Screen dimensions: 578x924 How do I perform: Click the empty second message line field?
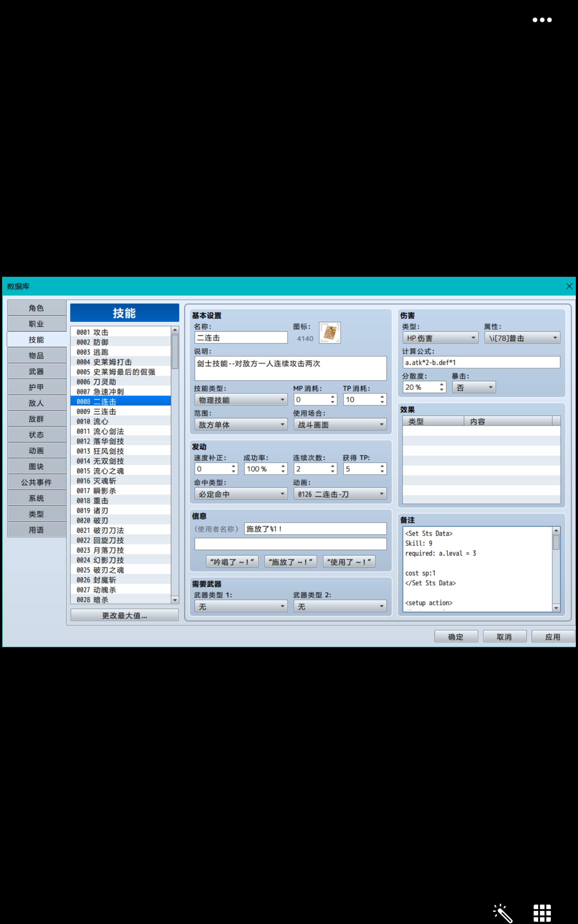290,544
